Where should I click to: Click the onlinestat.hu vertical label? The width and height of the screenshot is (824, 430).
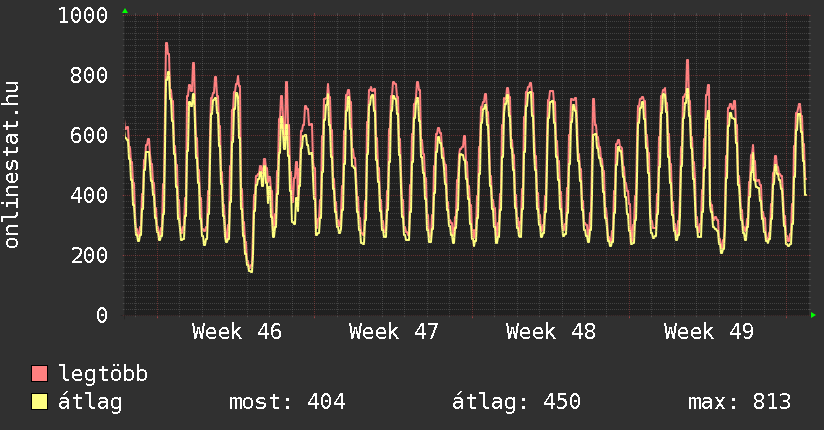click(x=13, y=165)
